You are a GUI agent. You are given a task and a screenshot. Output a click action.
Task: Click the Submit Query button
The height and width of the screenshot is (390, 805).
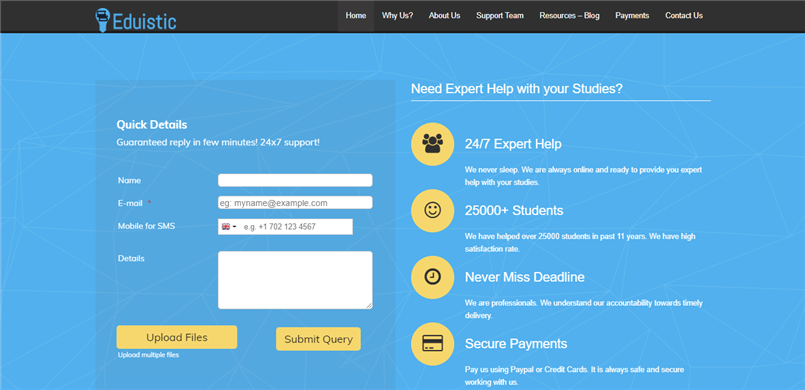coord(318,339)
